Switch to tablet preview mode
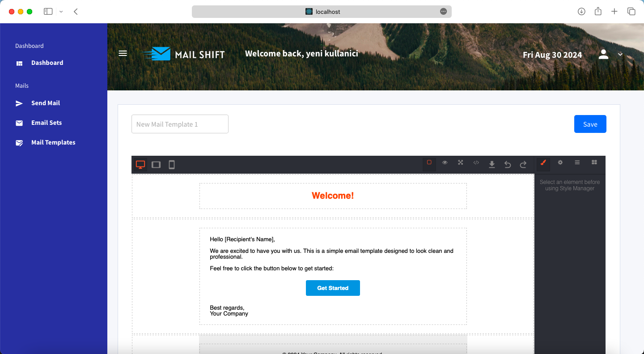Image resolution: width=644 pixels, height=354 pixels. pyautogui.click(x=156, y=164)
